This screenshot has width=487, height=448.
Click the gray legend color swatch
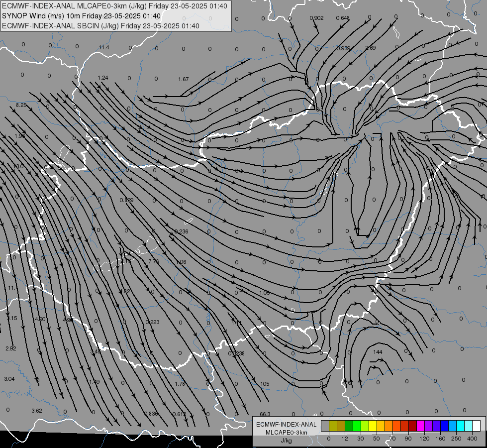325,426
